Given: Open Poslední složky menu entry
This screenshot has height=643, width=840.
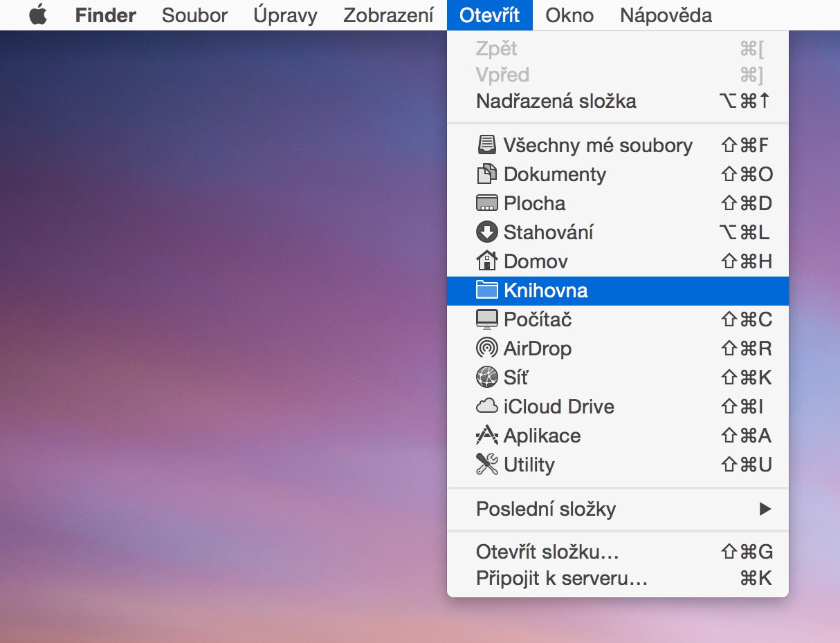Looking at the screenshot, I should tap(618, 509).
